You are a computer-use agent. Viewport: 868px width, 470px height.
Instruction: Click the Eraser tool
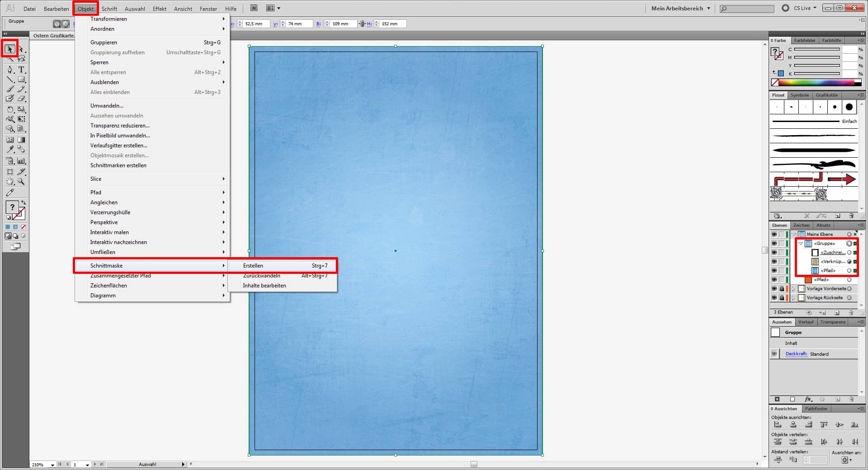(21, 99)
